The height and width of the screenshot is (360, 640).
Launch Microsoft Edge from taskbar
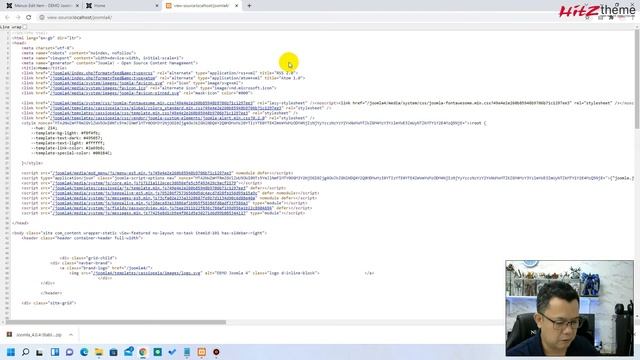click(x=84, y=352)
